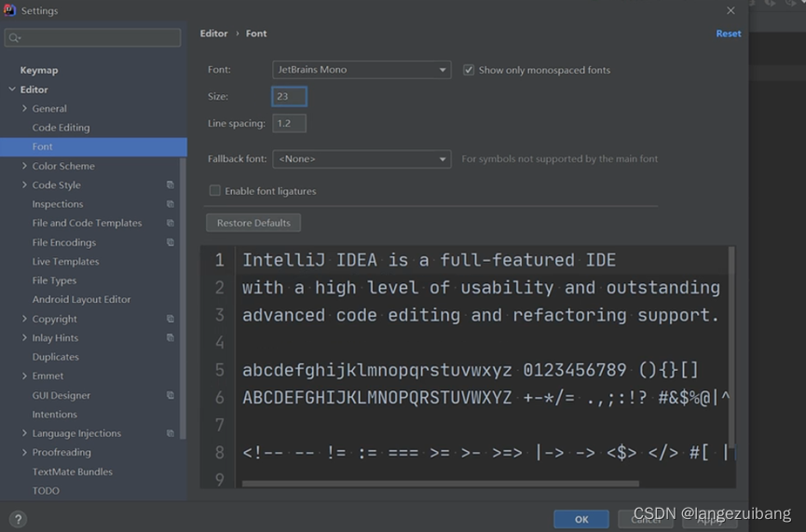Open the GUI Designer page
This screenshot has height=532, width=806.
point(61,395)
